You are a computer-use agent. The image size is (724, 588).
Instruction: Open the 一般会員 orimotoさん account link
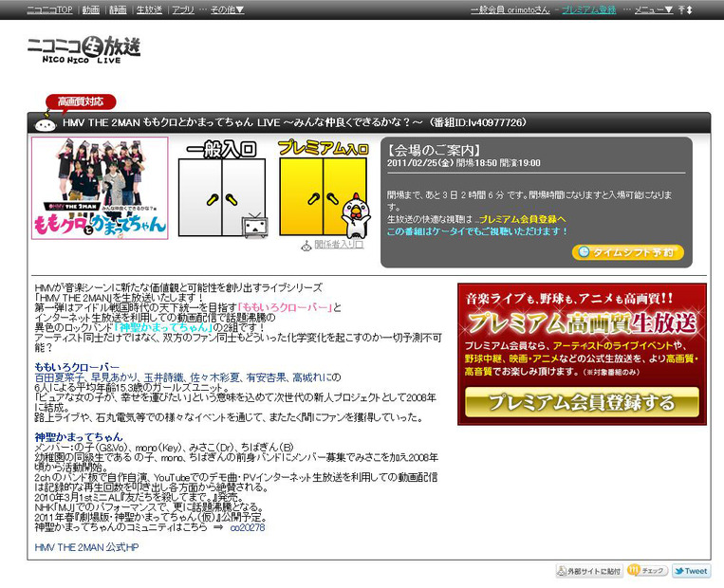point(511,9)
